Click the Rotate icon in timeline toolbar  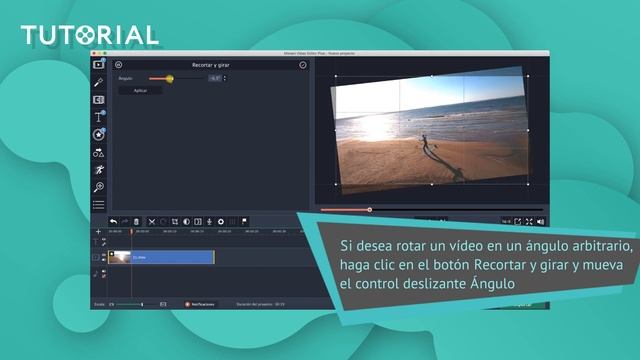[163, 222]
